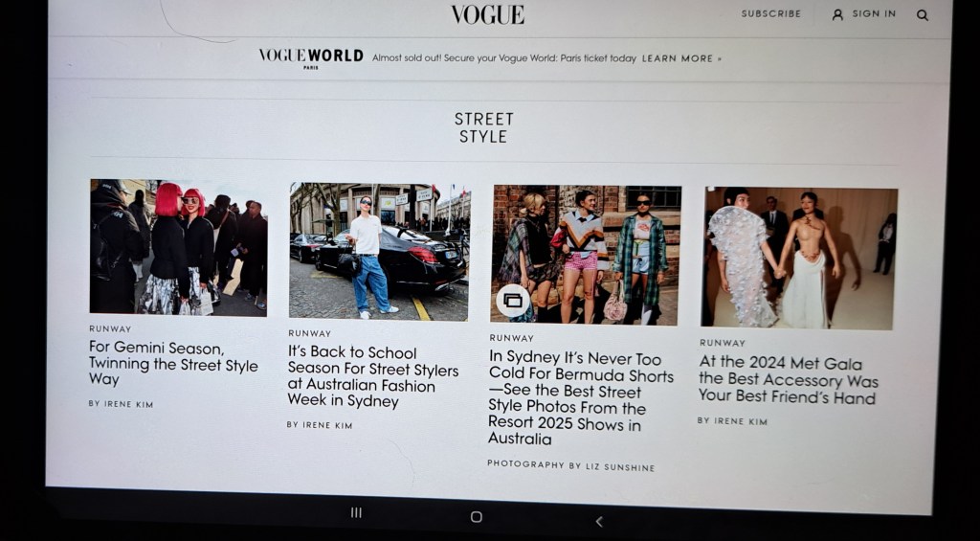Click the Vogue World Paris logo

pos(311,57)
